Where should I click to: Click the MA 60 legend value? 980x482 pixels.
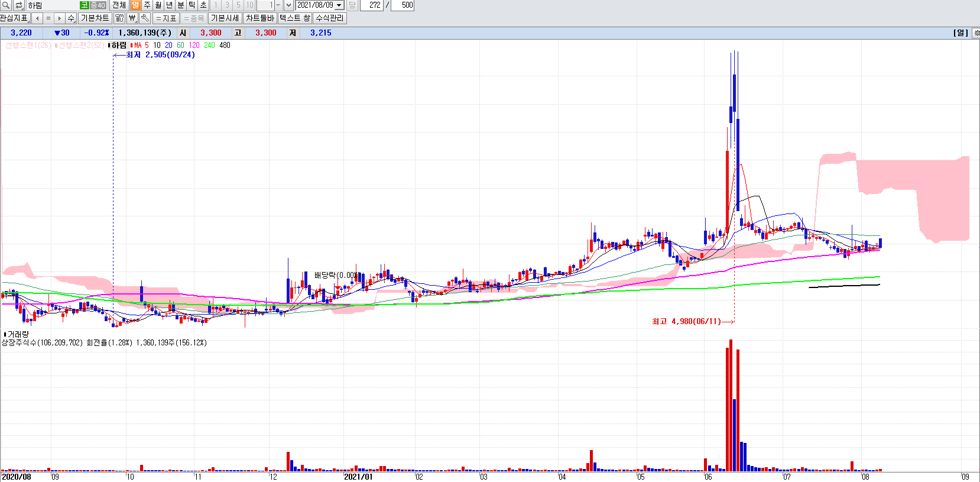[180, 45]
